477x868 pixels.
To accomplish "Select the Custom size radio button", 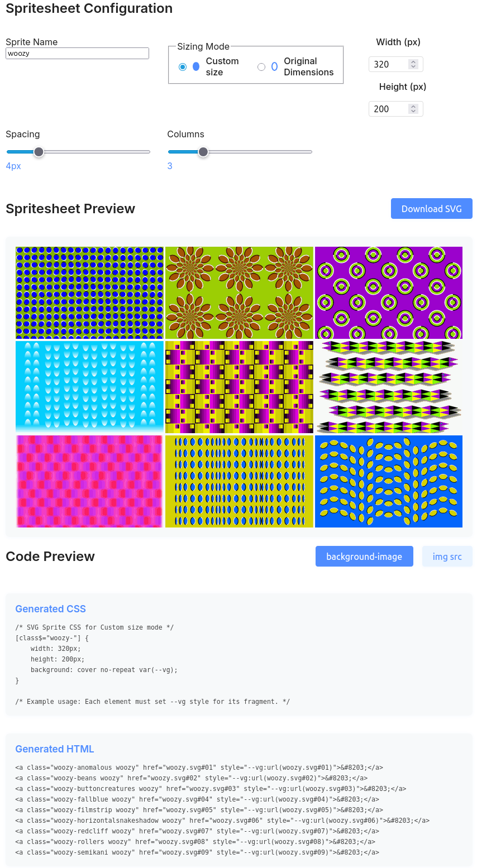I will 183,67.
